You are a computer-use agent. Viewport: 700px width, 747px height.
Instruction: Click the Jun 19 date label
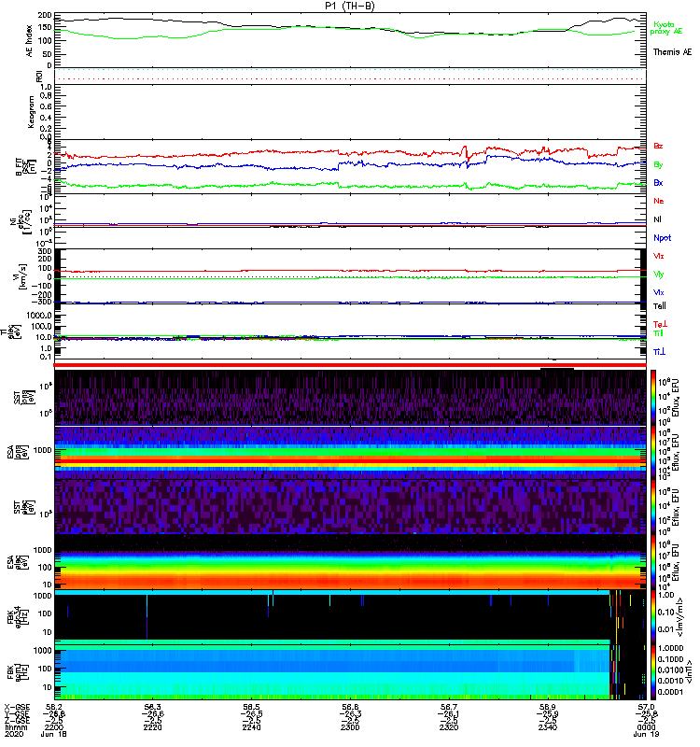click(x=646, y=734)
